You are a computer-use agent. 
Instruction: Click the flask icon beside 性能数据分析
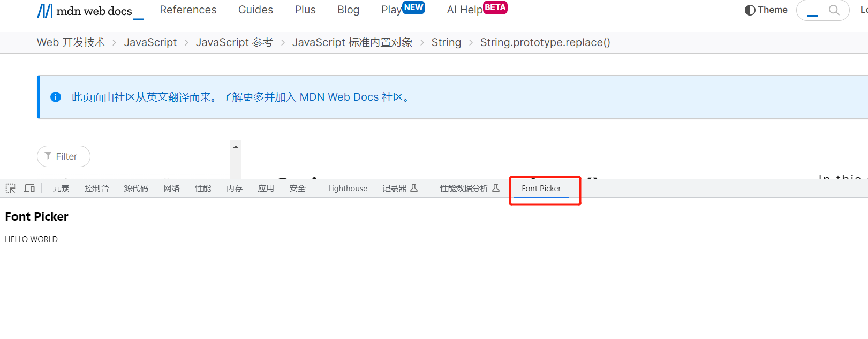click(x=496, y=188)
